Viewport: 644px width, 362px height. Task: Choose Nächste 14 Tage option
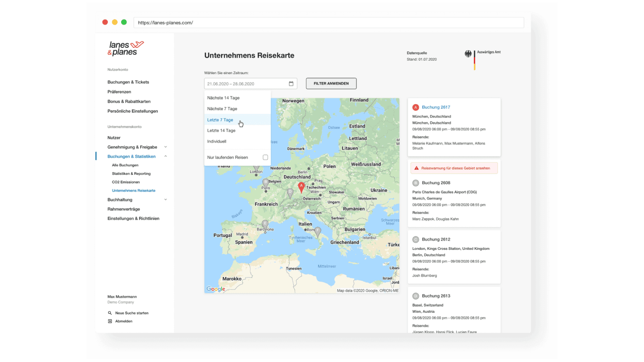(x=223, y=98)
